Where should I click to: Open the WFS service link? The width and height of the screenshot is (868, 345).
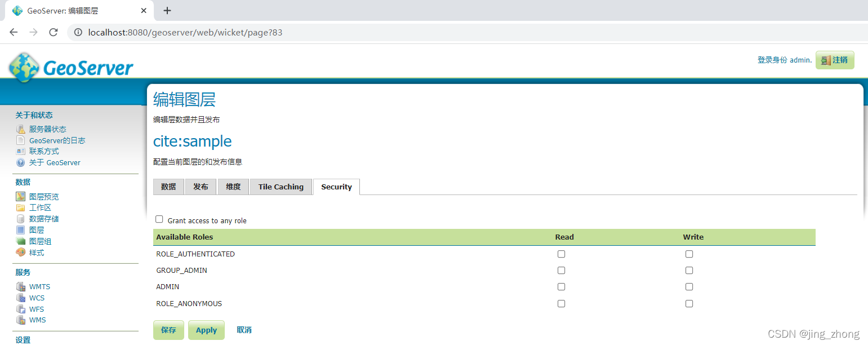[37, 309]
